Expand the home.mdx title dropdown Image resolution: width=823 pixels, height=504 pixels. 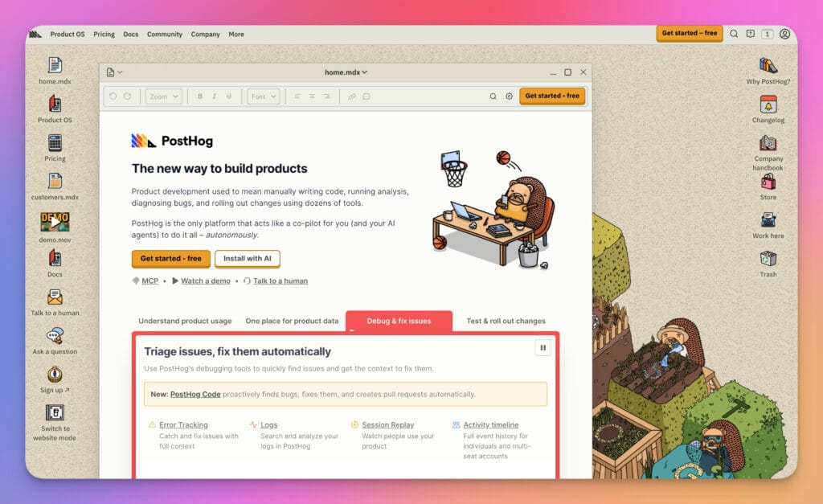point(346,72)
